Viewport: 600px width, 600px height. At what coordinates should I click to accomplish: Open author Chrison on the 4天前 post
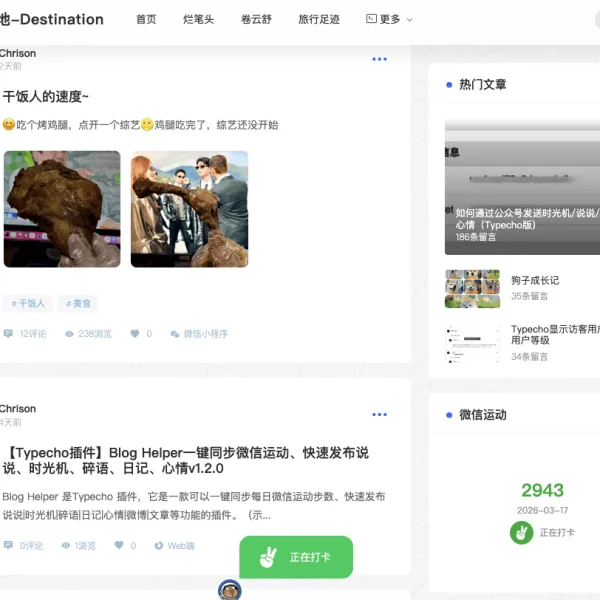[18, 409]
